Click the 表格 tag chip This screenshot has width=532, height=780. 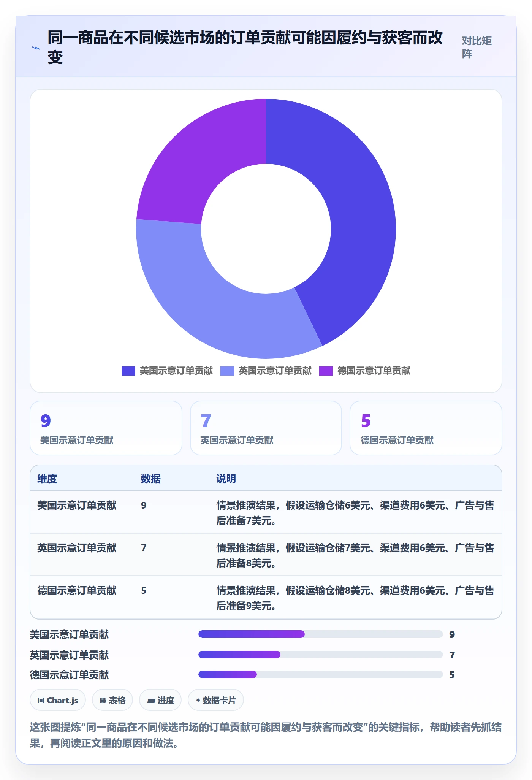(x=112, y=700)
